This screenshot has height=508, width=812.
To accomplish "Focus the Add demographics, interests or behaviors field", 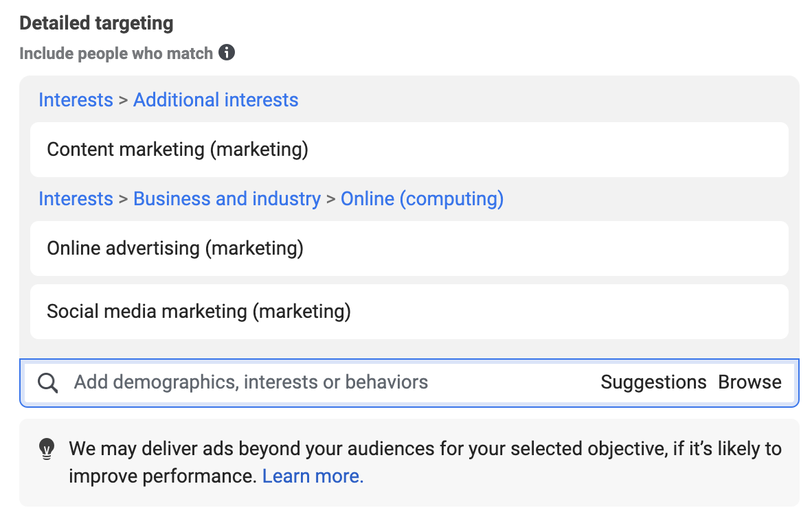I will [x=331, y=382].
